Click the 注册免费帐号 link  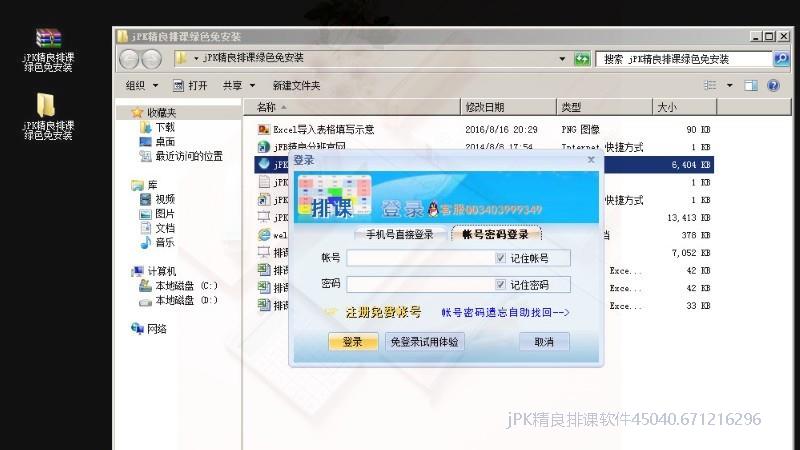pyautogui.click(x=383, y=312)
